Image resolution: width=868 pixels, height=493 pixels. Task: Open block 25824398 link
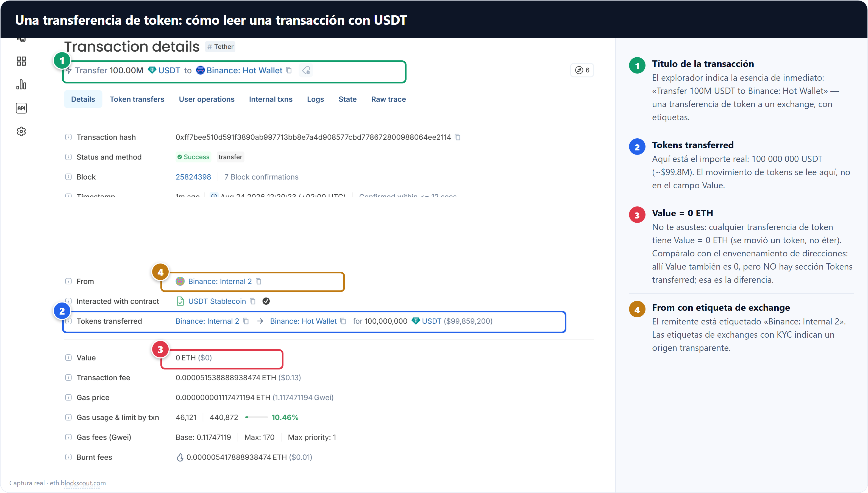193,177
